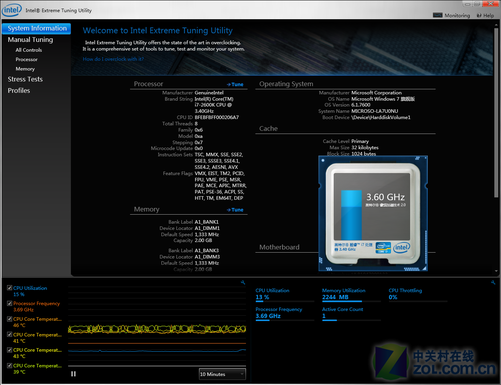The image size is (501, 385).
Task: Click the wrench icon above monitor stats
Action: [493, 283]
